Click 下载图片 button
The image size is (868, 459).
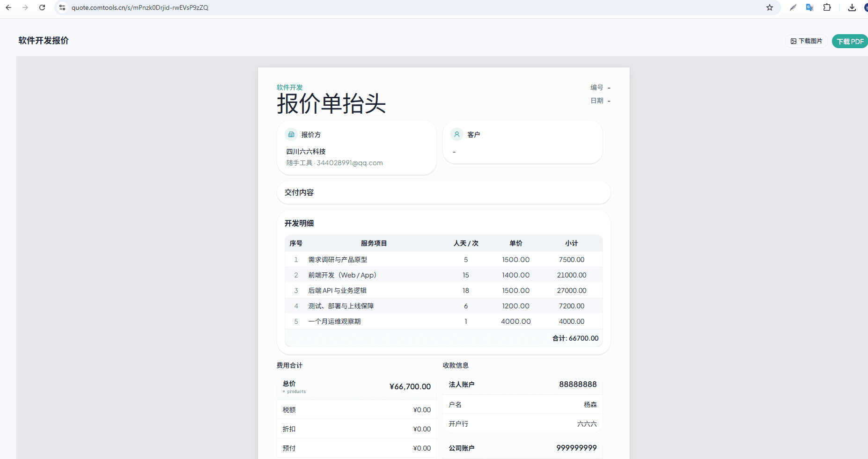coord(806,41)
